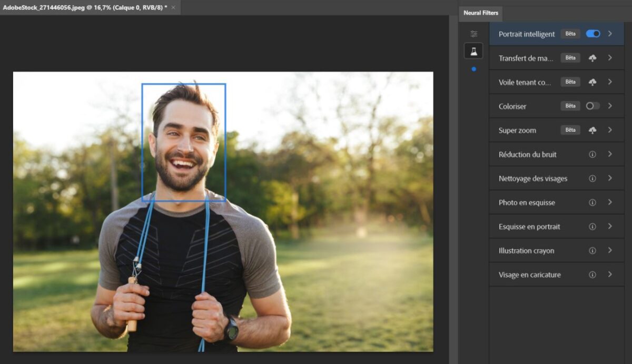Disable the Portrait intelligent toggle
Screen dimensions: 632x364
coord(592,34)
